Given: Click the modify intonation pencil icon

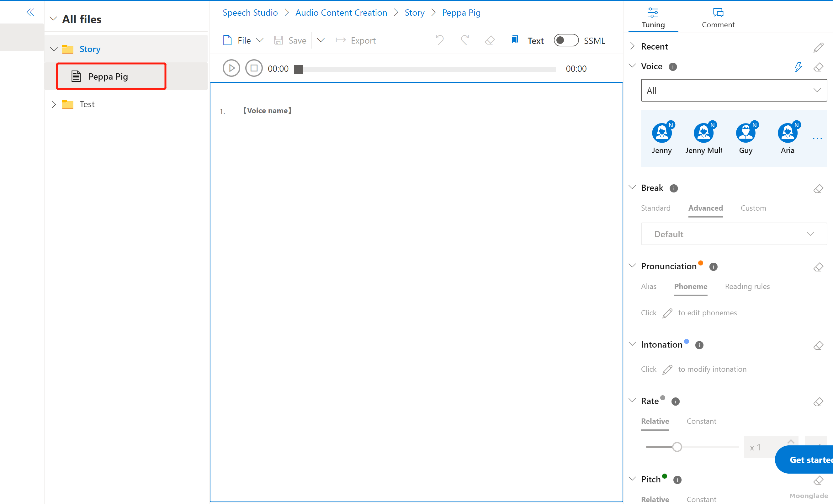Looking at the screenshot, I should [667, 370].
